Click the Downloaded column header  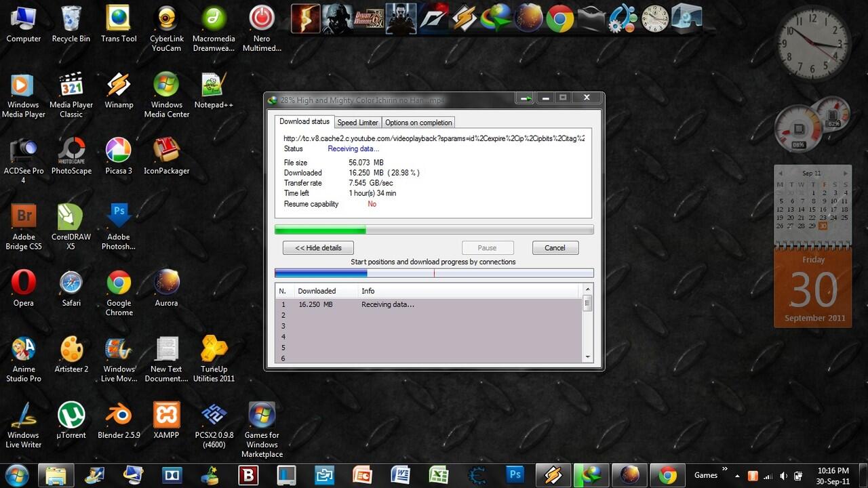(x=325, y=291)
